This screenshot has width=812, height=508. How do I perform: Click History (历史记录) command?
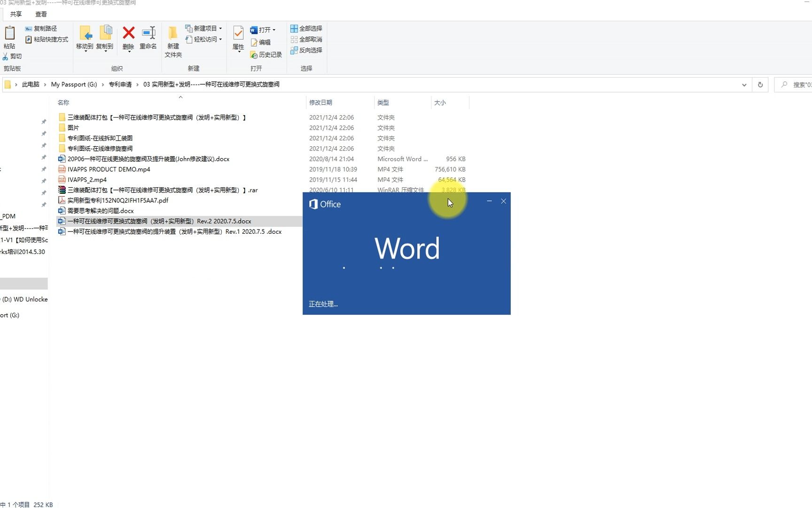tap(266, 55)
